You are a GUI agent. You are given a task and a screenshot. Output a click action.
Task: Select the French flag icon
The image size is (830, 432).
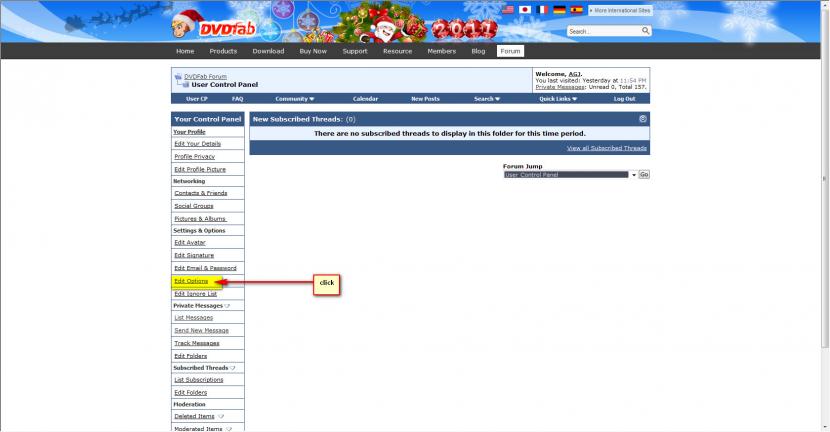pos(542,10)
